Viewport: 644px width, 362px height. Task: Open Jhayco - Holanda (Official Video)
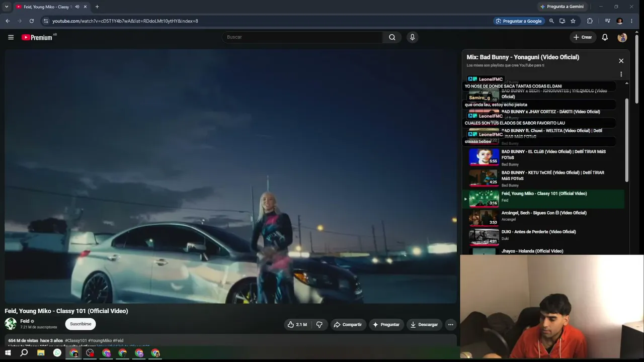point(532,251)
